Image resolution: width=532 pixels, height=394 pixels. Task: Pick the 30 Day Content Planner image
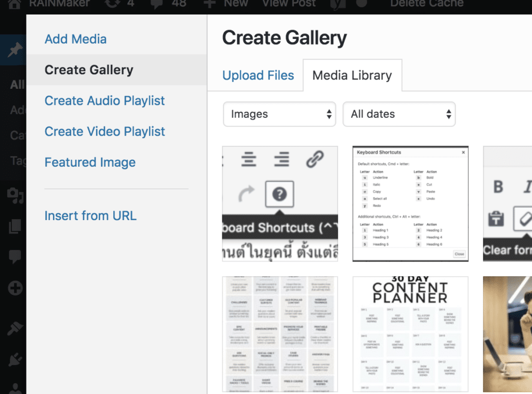(410, 334)
